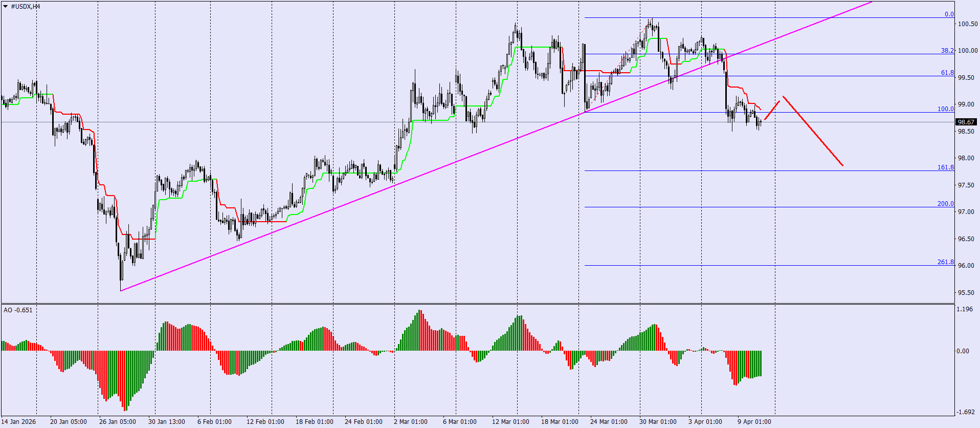980x428 pixels.
Task: Click the 20 Jan 05:00 time label
Action: point(69,422)
